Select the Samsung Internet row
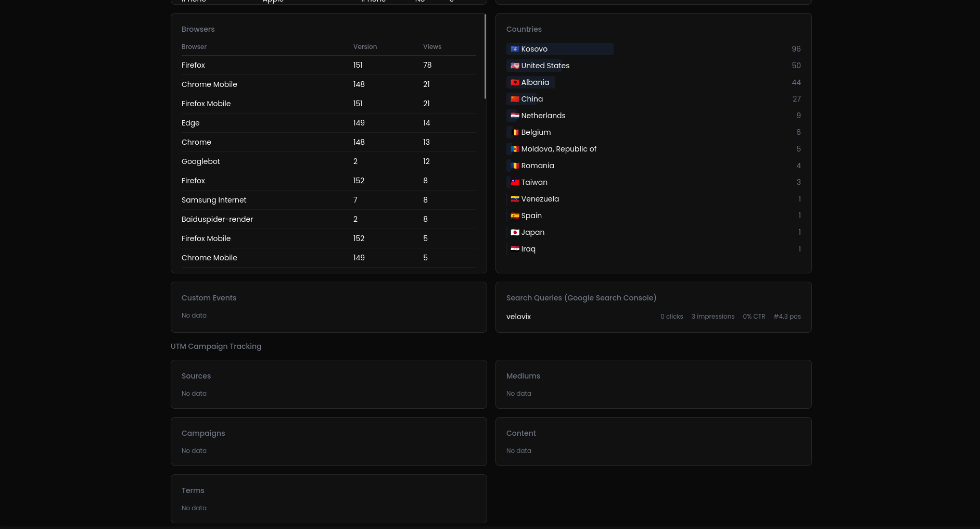Viewport: 980px width, 529px height. [x=329, y=200]
